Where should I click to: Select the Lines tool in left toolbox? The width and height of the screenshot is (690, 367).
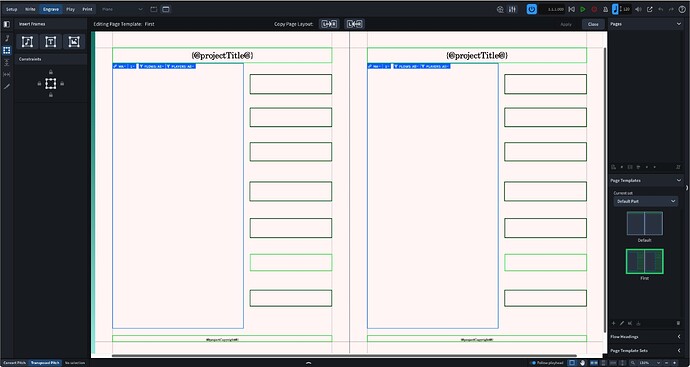7,86
